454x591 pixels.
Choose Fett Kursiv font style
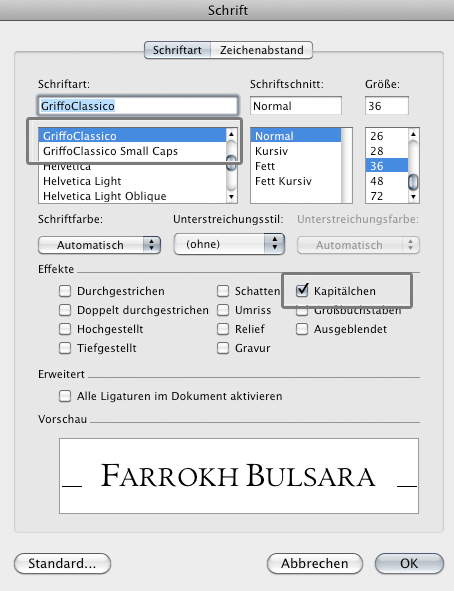(283, 181)
